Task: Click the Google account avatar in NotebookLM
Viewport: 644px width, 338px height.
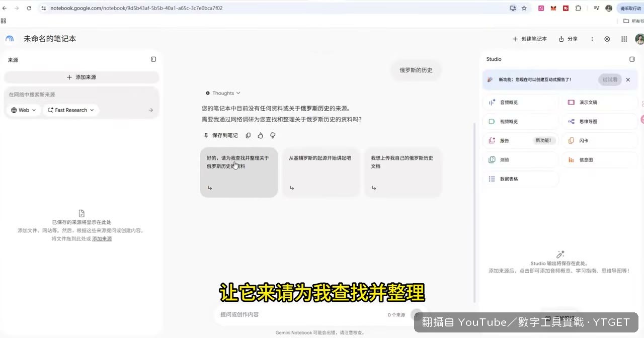Action: pyautogui.click(x=639, y=39)
